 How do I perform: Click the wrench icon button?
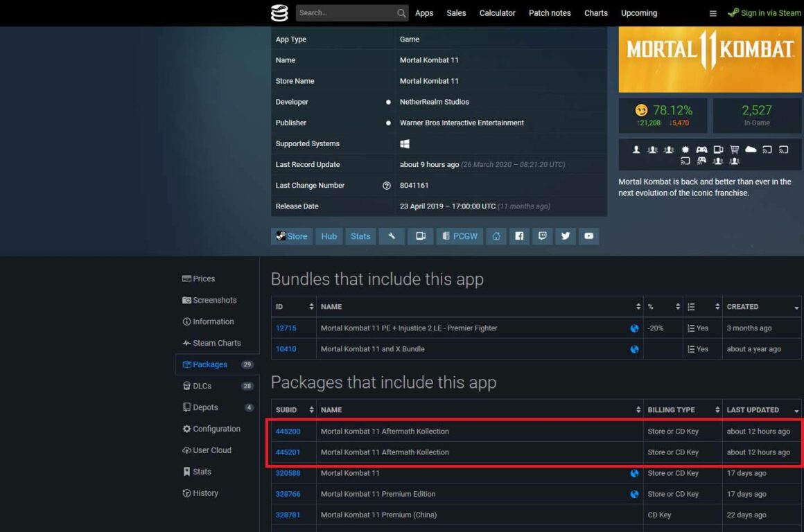[392, 236]
